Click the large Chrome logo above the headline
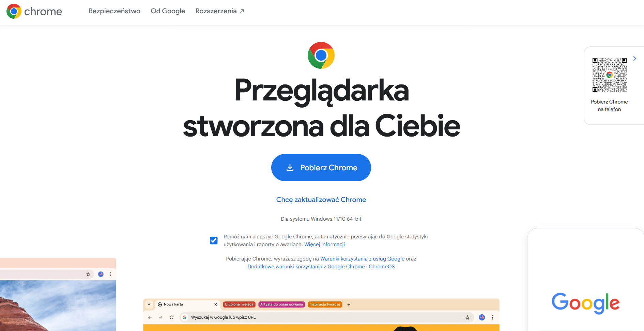 coord(321,55)
